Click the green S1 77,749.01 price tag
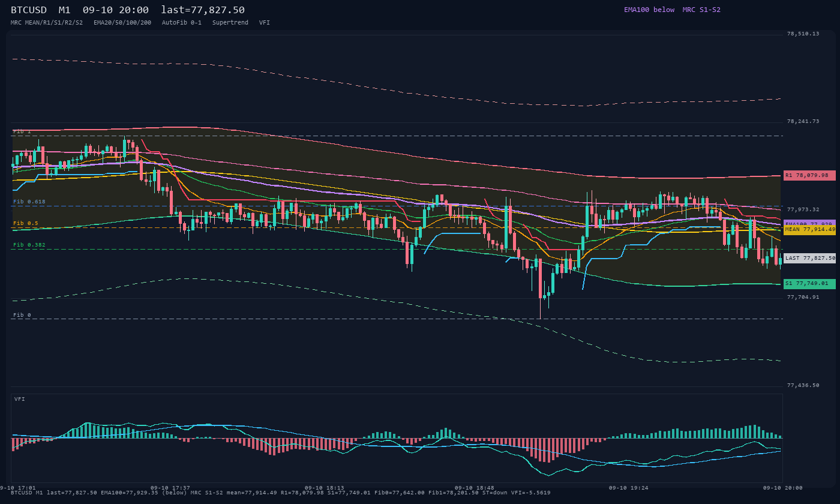The width and height of the screenshot is (840, 504). click(x=809, y=283)
